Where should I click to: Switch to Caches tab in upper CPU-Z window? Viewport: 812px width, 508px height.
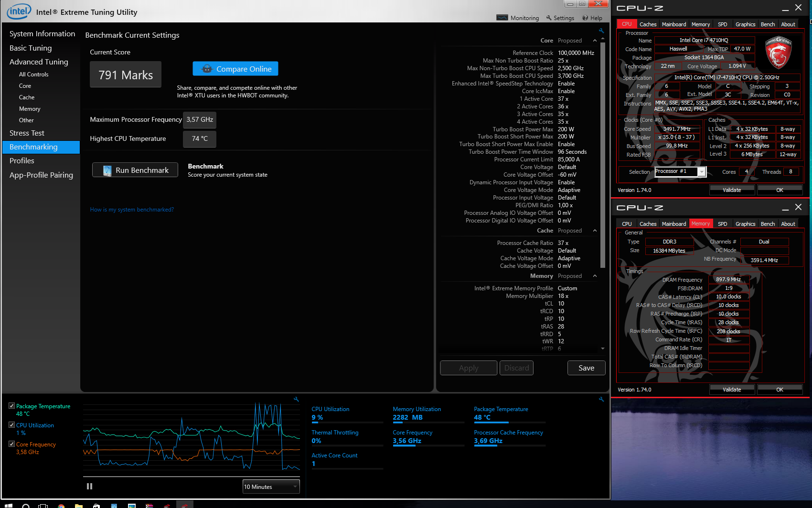648,24
